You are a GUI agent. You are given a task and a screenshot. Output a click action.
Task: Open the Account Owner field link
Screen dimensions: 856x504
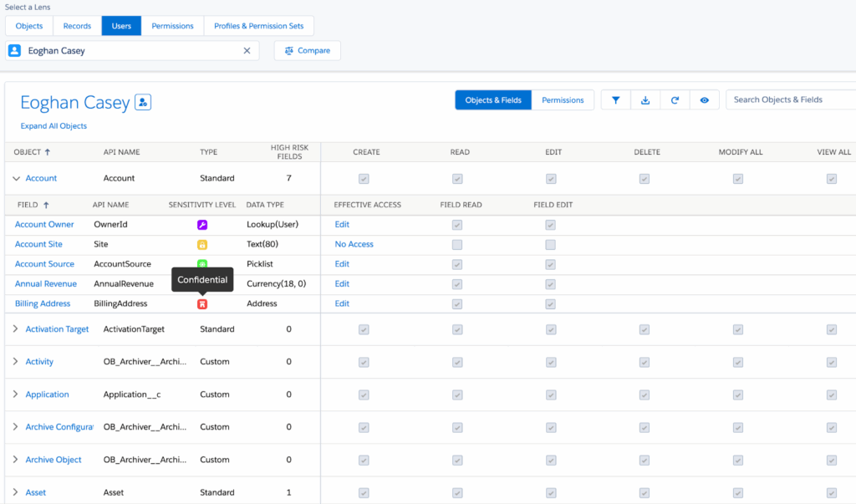(x=44, y=225)
